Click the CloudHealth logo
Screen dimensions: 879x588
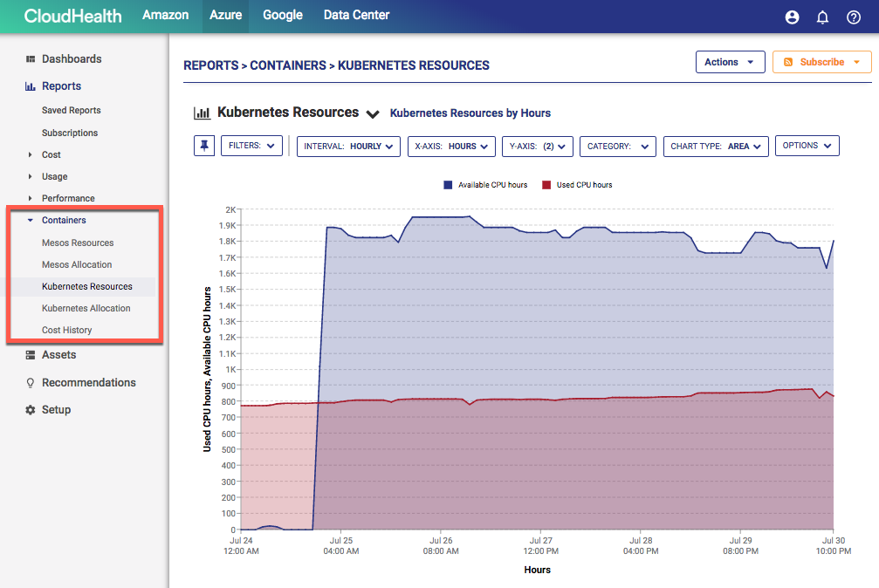click(72, 16)
